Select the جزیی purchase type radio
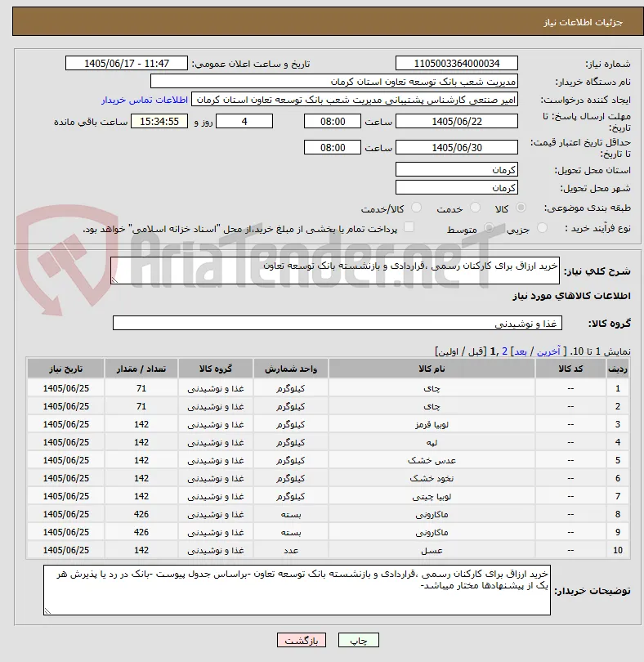The width and height of the screenshot is (644, 662). pyautogui.click(x=542, y=228)
